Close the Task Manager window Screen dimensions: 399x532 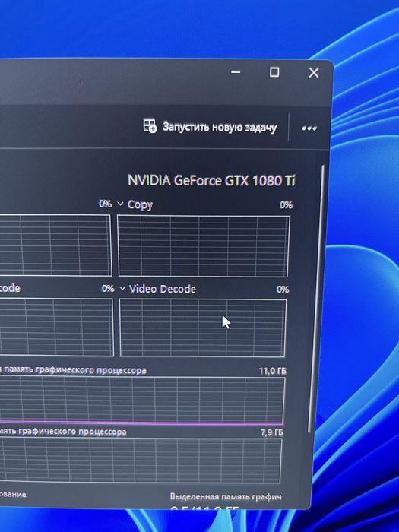coord(314,73)
